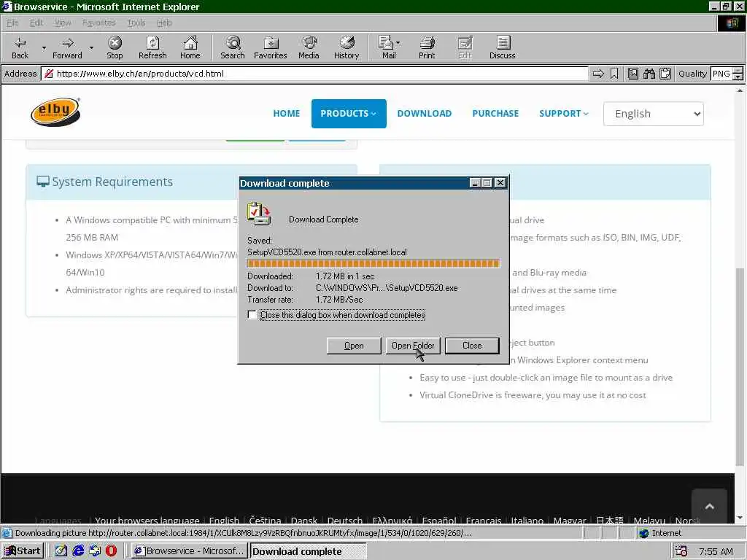Click the Outlook Express quick launch icon

(x=95, y=551)
